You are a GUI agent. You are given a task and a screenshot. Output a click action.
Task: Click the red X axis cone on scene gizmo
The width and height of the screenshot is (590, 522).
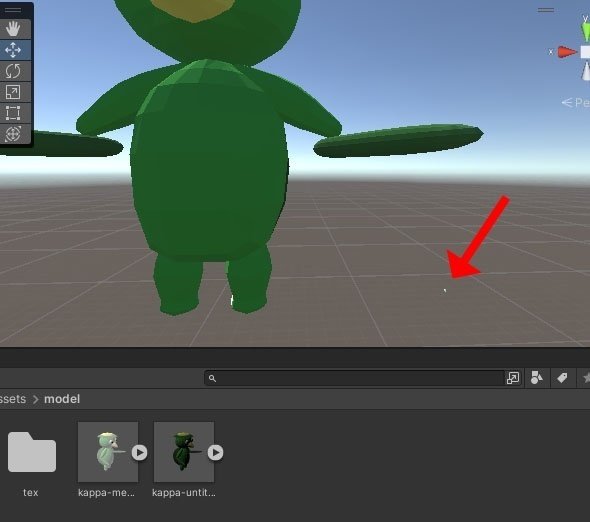click(567, 52)
